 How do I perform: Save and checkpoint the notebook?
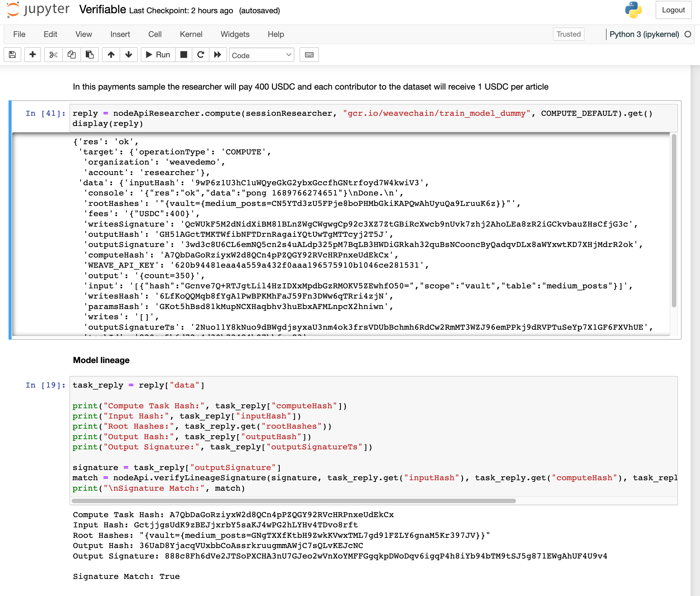coord(12,55)
